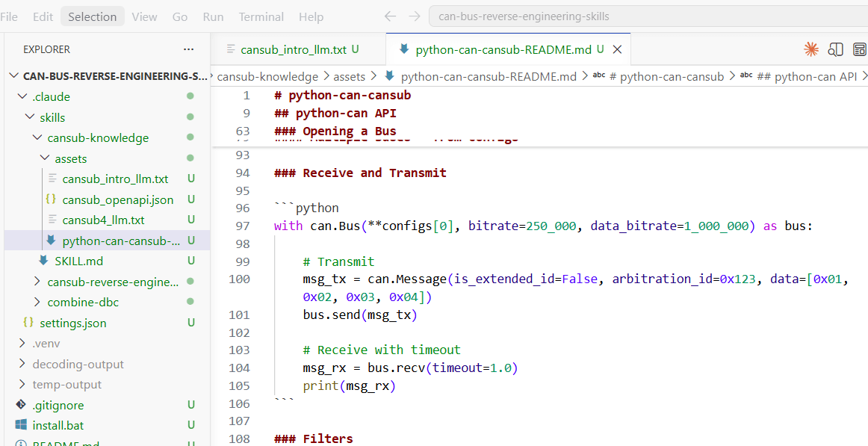Open the Claude Code spark icon

811,50
